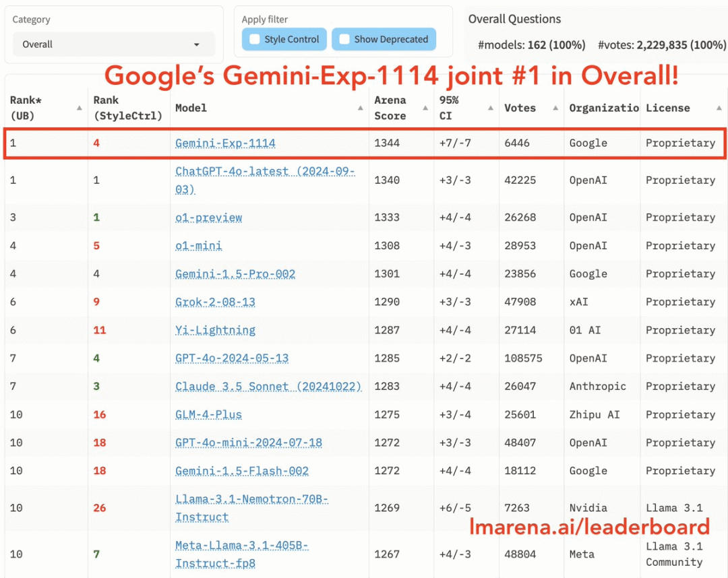The width and height of the screenshot is (728, 578).
Task: Sort by License column arrow
Action: click(x=719, y=108)
